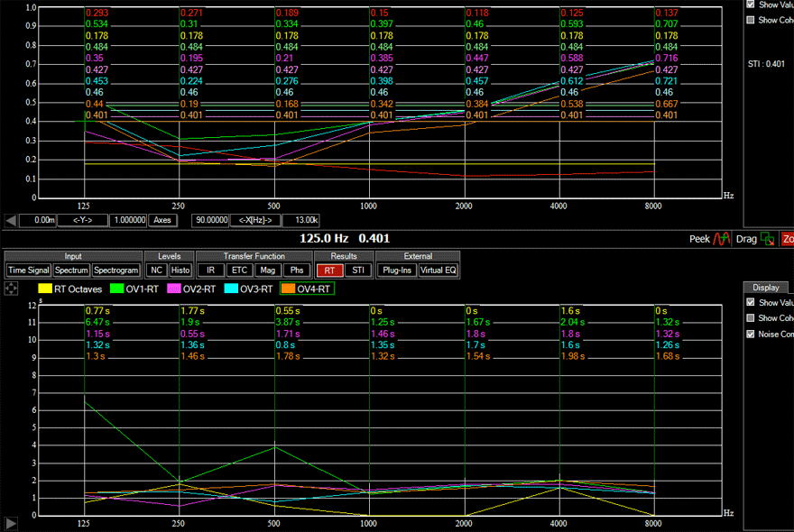The height and width of the screenshot is (532, 794).
Task: Switch to the Spectrum view
Action: click(71, 271)
